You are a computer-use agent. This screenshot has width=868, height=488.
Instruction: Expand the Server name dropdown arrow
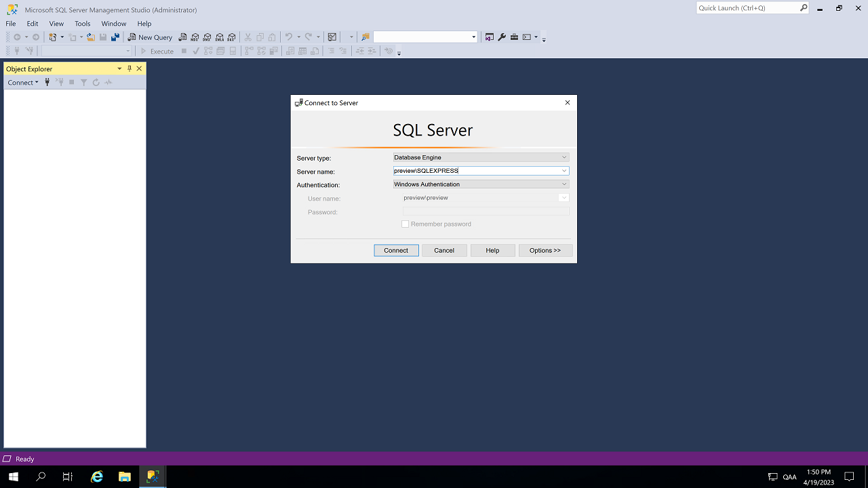tap(564, 171)
